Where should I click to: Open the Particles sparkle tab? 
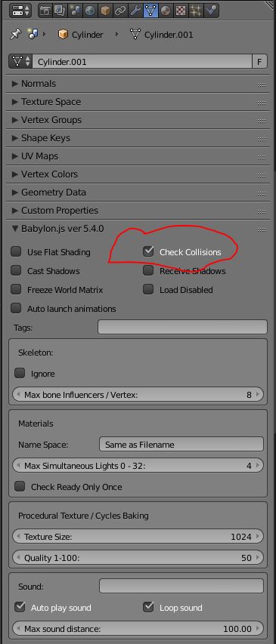(x=196, y=11)
